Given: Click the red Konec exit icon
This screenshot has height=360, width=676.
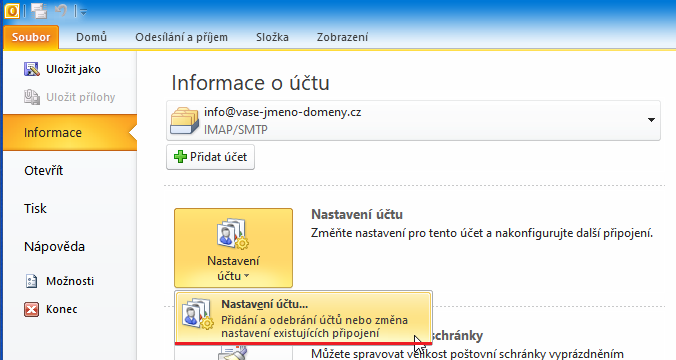Looking at the screenshot, I should click(31, 309).
